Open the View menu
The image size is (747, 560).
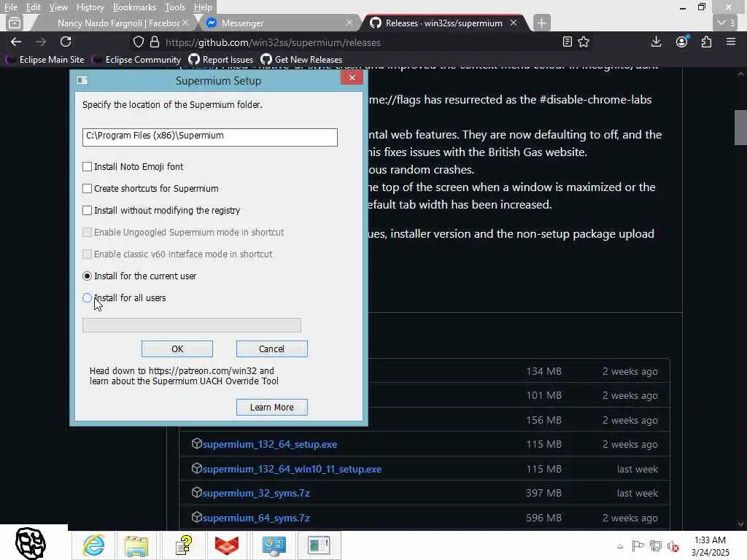coord(58,7)
